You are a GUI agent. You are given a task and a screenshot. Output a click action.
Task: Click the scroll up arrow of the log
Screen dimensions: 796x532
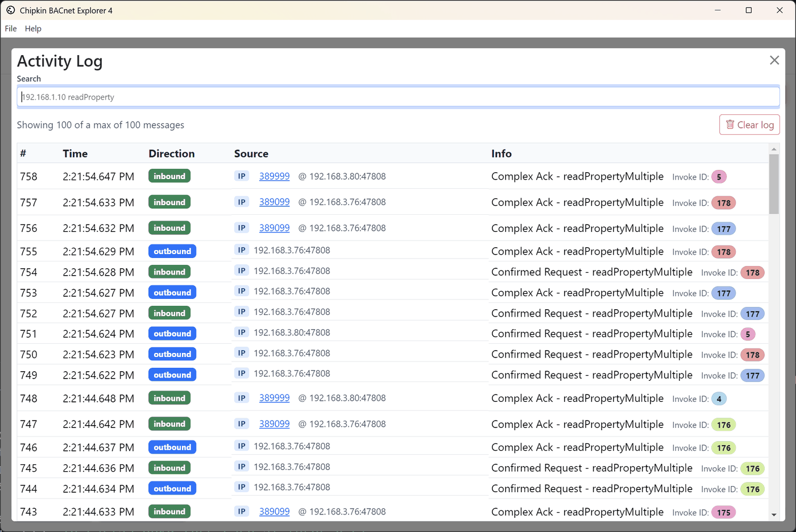[774, 149]
